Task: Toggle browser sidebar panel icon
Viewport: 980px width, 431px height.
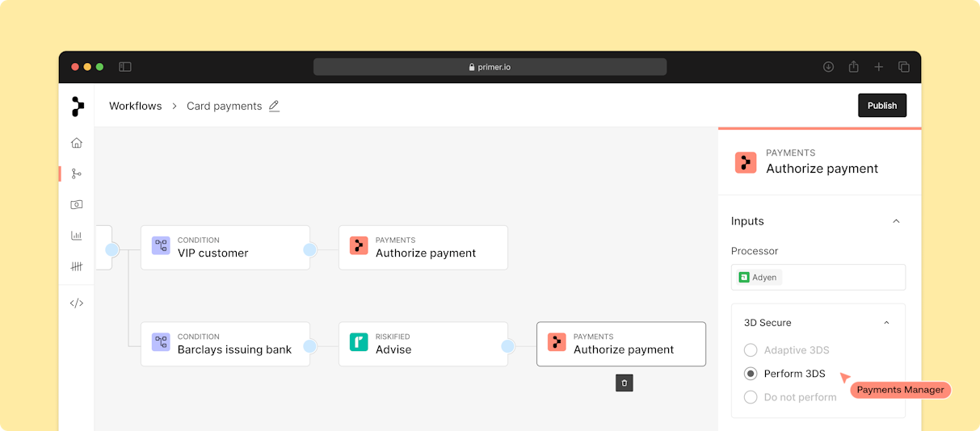Action: tap(125, 67)
